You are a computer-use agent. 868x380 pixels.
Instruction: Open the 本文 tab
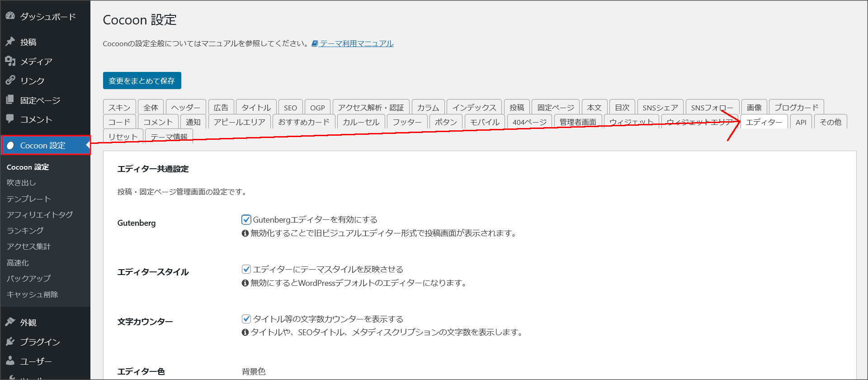pyautogui.click(x=594, y=107)
